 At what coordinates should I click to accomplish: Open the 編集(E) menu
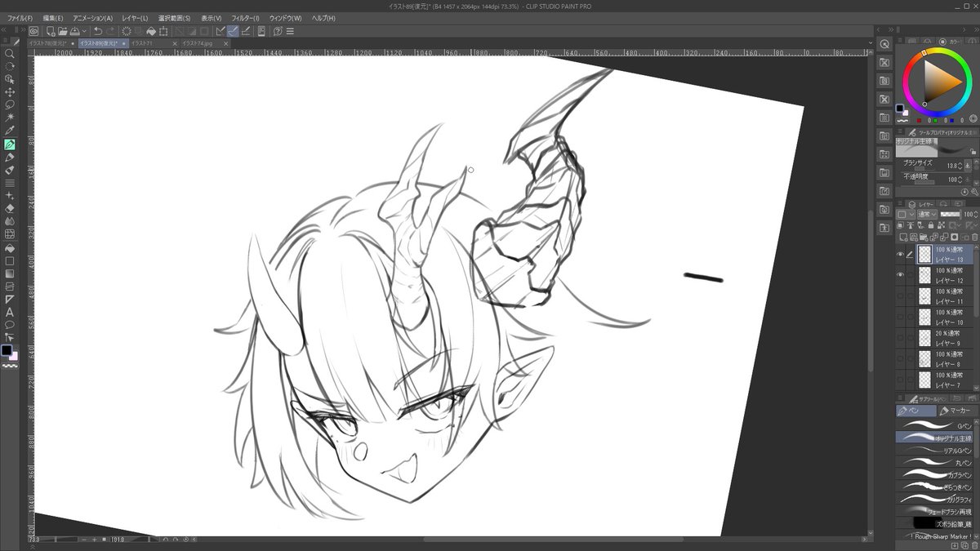52,18
